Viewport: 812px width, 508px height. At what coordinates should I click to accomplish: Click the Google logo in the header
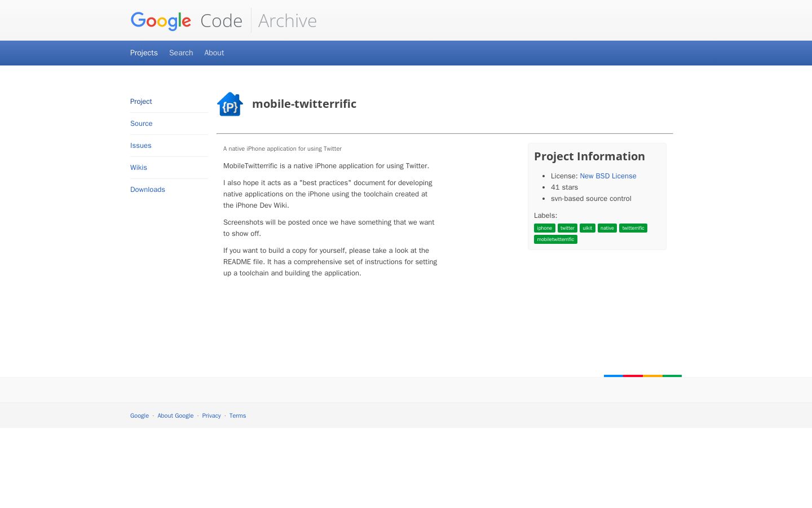[161, 21]
